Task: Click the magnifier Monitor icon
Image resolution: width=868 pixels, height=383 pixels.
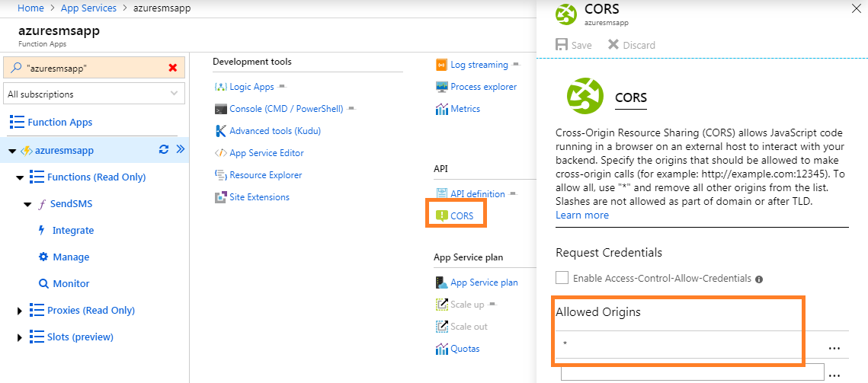Action: point(43,283)
